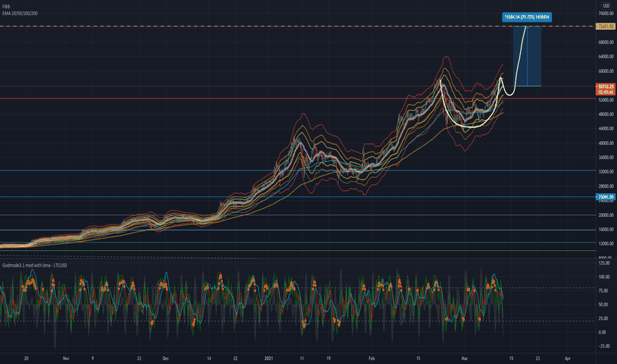Select the Godmode3.1 mod with lsma indicator title
Image resolution: width=617 pixels, height=364 pixels.
coord(34,265)
